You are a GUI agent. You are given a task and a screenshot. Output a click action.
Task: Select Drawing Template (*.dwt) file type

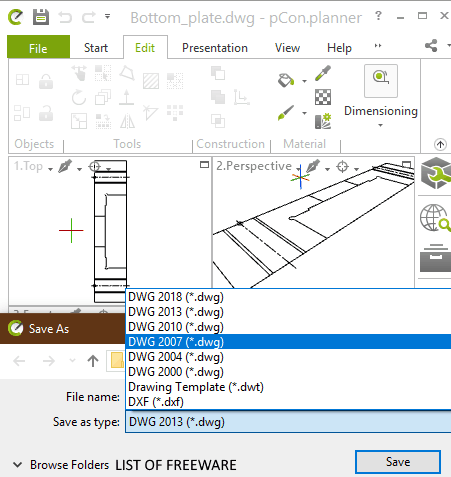coord(288,387)
